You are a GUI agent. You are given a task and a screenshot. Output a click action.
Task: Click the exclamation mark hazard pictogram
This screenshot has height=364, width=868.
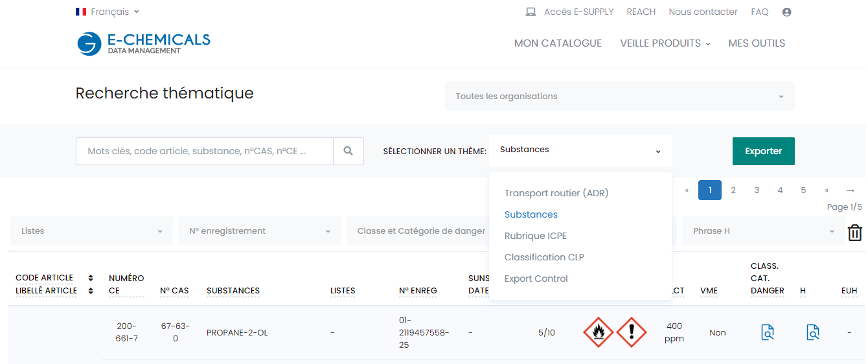(x=631, y=332)
